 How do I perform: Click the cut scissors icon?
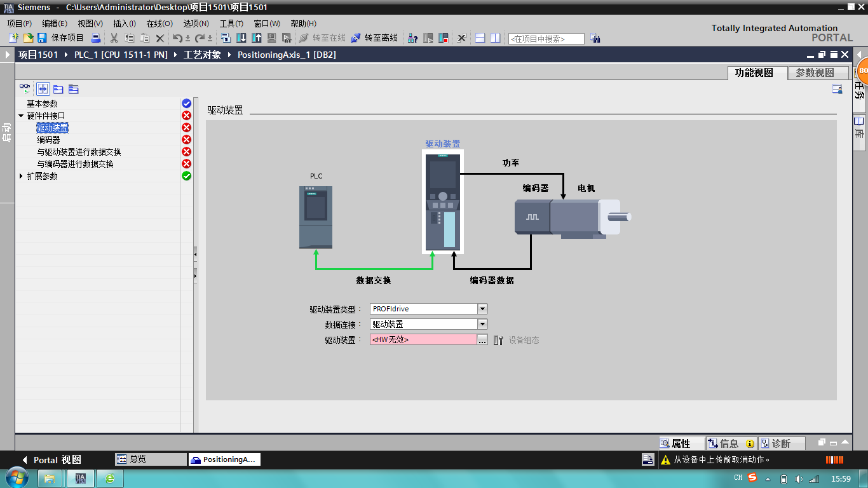click(x=114, y=38)
